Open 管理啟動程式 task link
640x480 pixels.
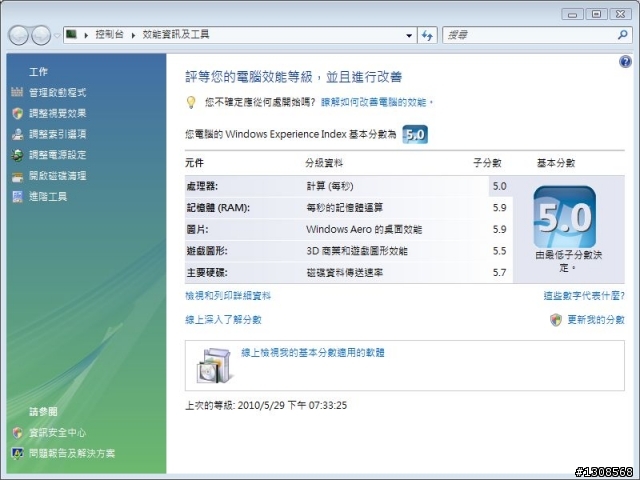[x=58, y=93]
